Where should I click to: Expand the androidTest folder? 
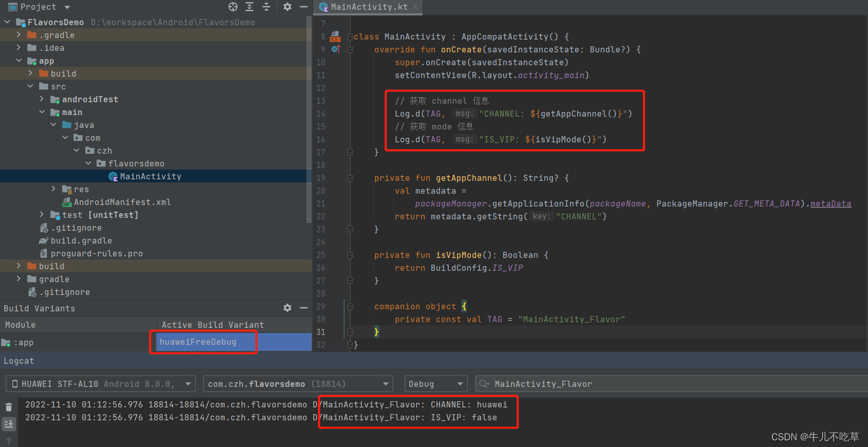coord(42,99)
